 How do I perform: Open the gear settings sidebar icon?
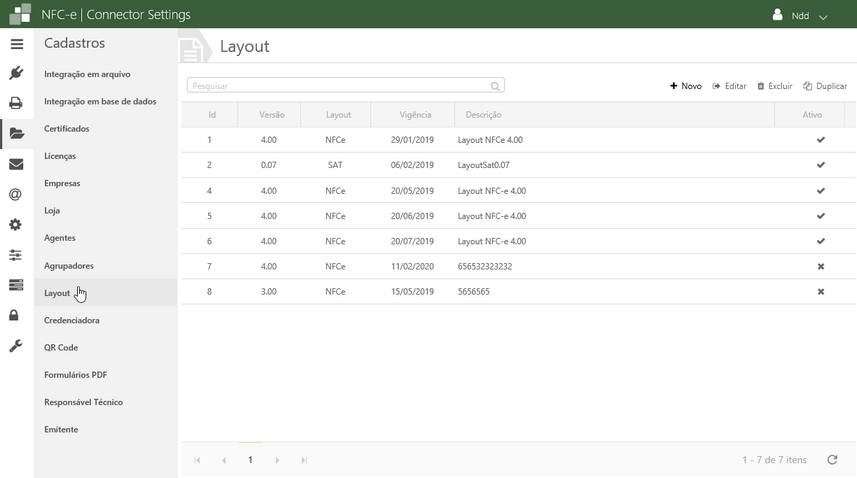coord(16,225)
